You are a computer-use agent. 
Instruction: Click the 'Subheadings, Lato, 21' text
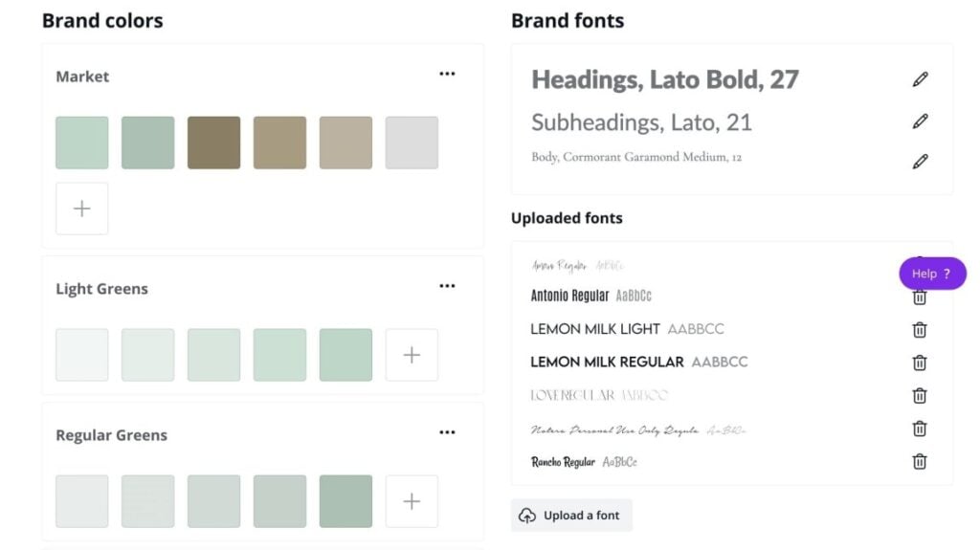click(x=641, y=121)
